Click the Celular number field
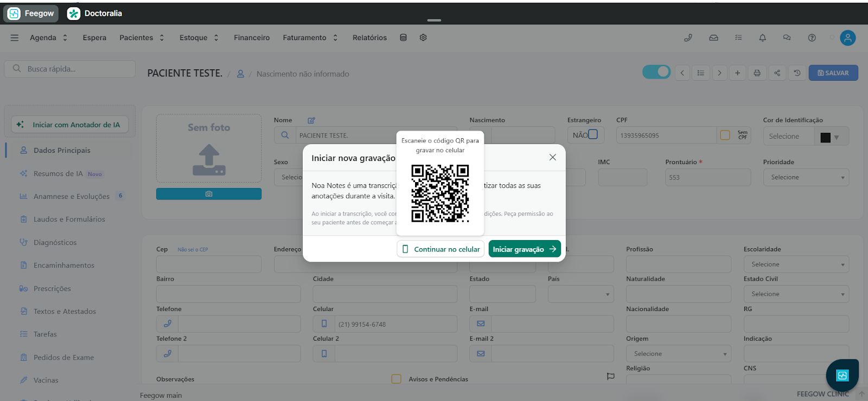The width and height of the screenshot is (868, 401). click(396, 324)
